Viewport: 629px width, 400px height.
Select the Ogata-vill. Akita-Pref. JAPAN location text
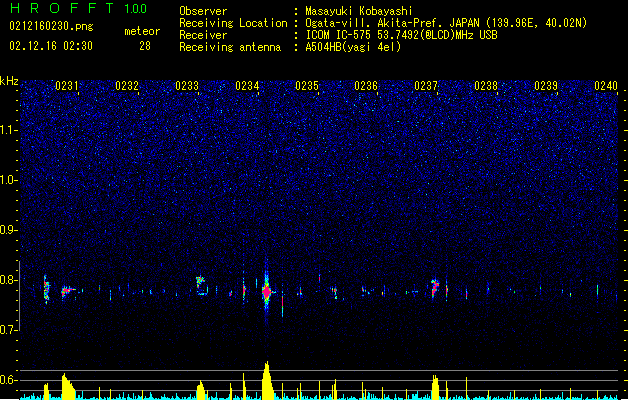pyautogui.click(x=446, y=23)
